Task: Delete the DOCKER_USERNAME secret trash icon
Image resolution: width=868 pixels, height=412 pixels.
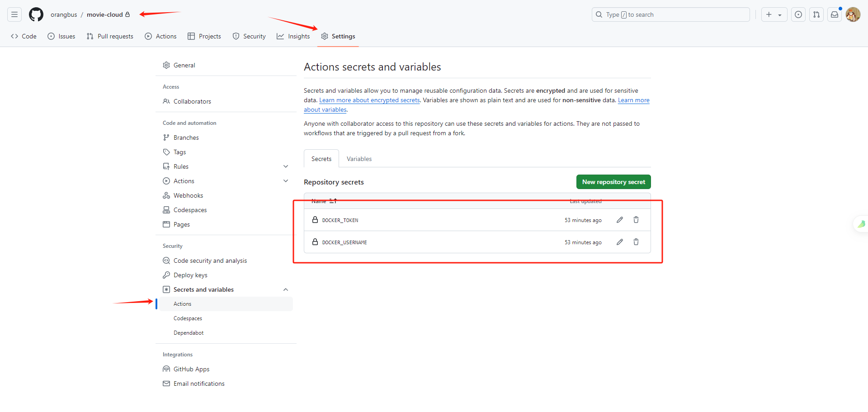Action: pyautogui.click(x=636, y=242)
